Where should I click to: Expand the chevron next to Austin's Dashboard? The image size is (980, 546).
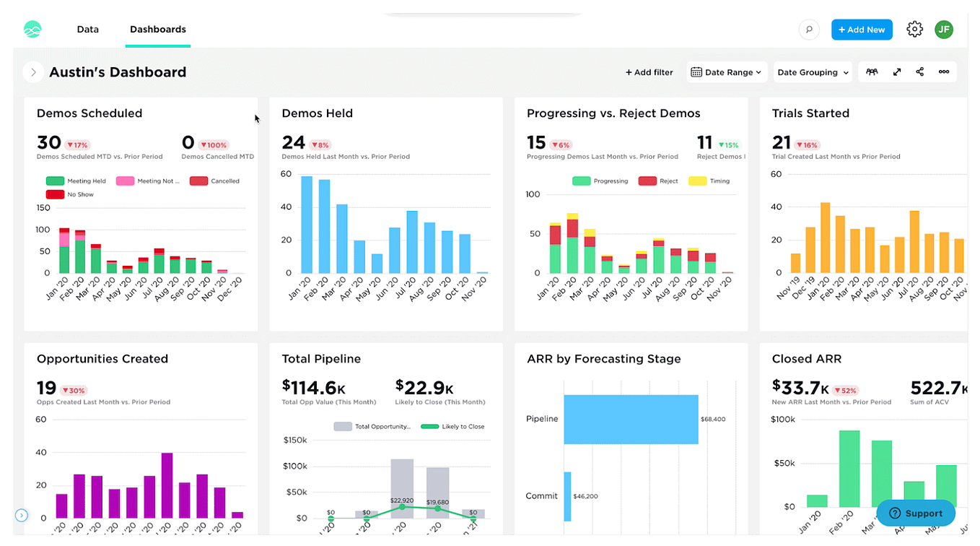[x=33, y=71]
